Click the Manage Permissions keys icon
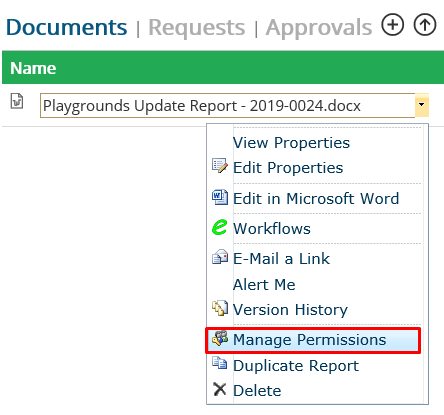This screenshot has width=444, height=415. 220,338
